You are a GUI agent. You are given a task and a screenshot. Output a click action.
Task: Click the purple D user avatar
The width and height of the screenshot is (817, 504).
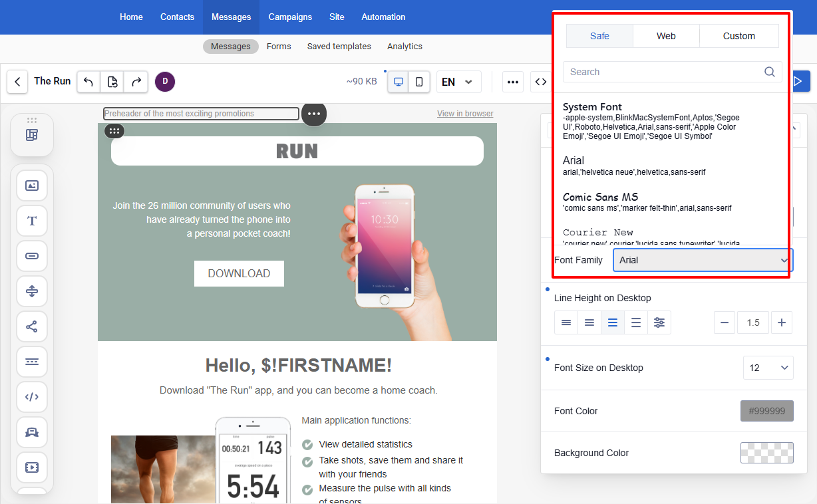(x=165, y=82)
